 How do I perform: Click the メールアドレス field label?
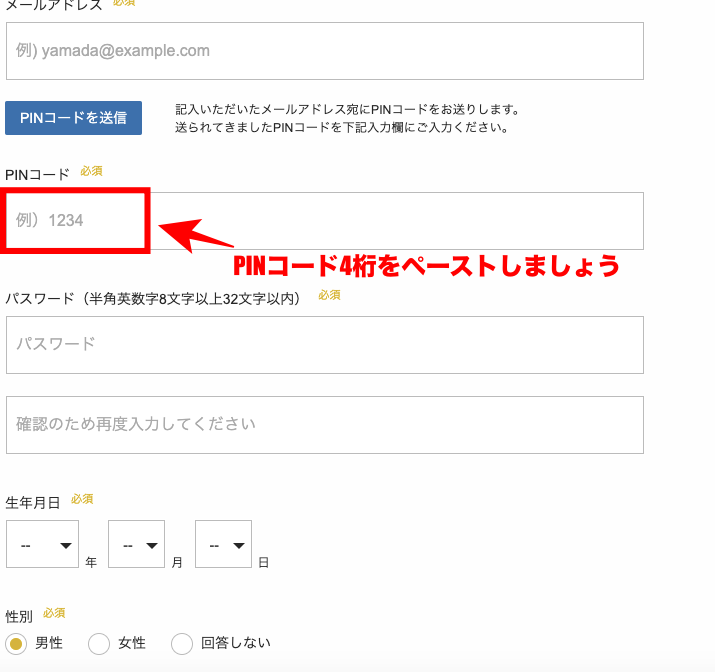(x=54, y=5)
